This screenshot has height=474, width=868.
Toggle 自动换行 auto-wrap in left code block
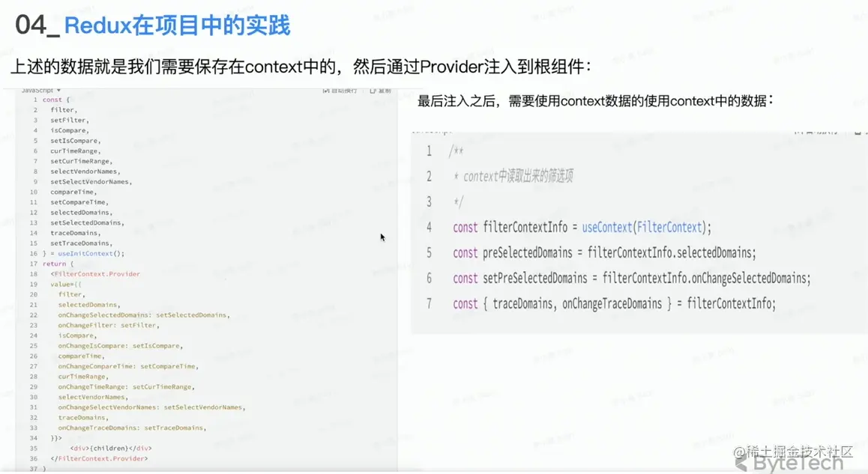point(340,90)
